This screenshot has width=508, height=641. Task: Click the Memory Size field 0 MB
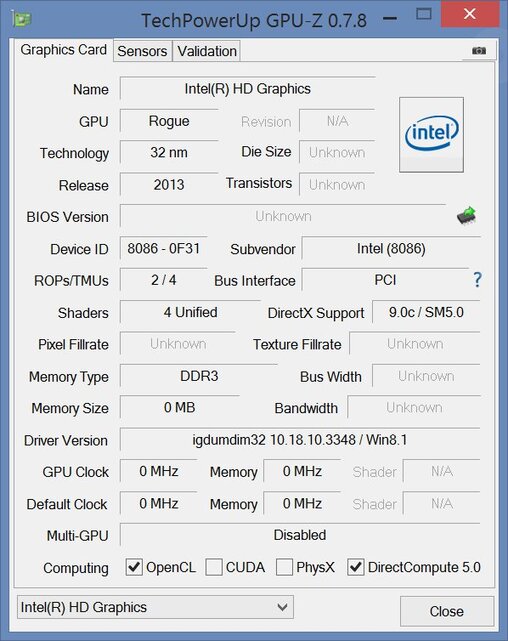coord(179,408)
